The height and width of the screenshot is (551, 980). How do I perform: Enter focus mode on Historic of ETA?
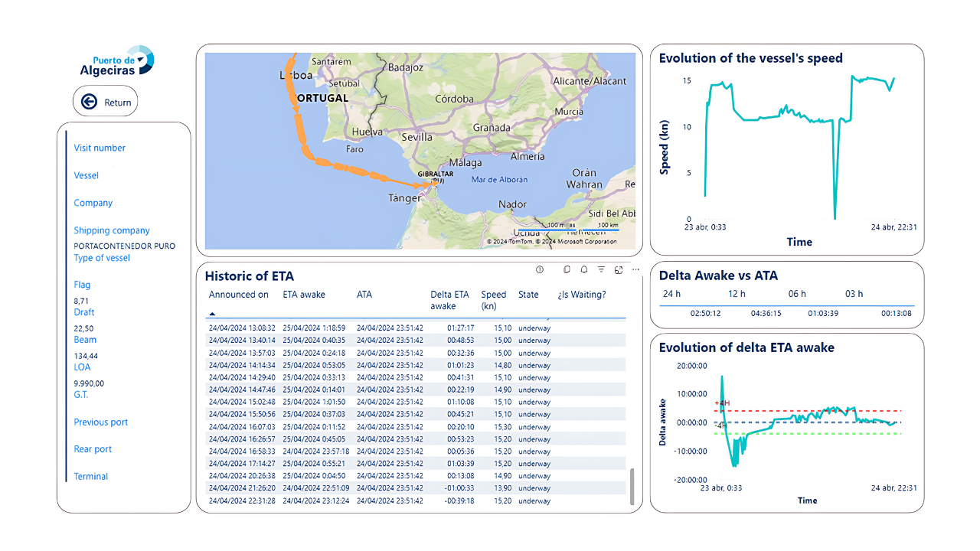619,269
